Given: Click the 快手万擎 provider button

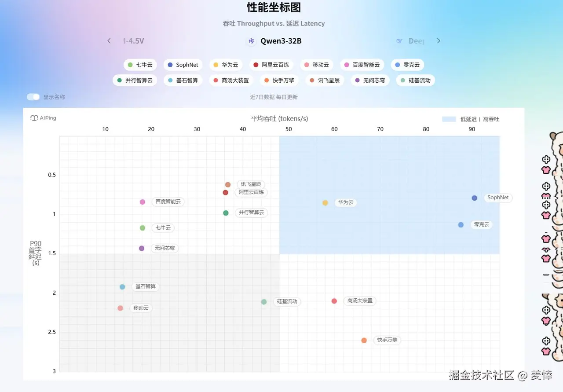Looking at the screenshot, I should [280, 80].
